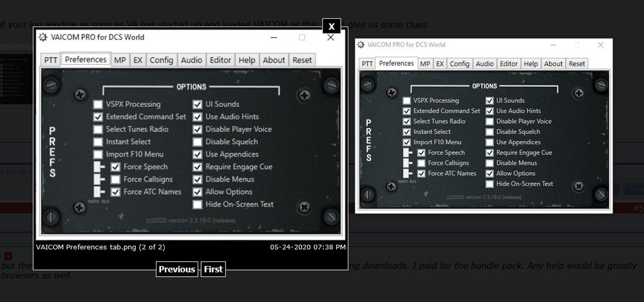Check Force Callsigns in right window

[x=421, y=163]
